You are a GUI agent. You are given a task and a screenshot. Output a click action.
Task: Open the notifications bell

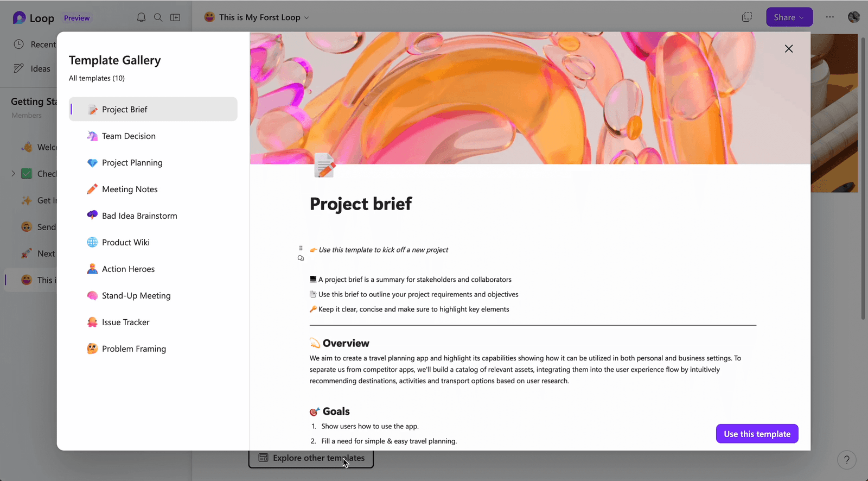point(141,17)
